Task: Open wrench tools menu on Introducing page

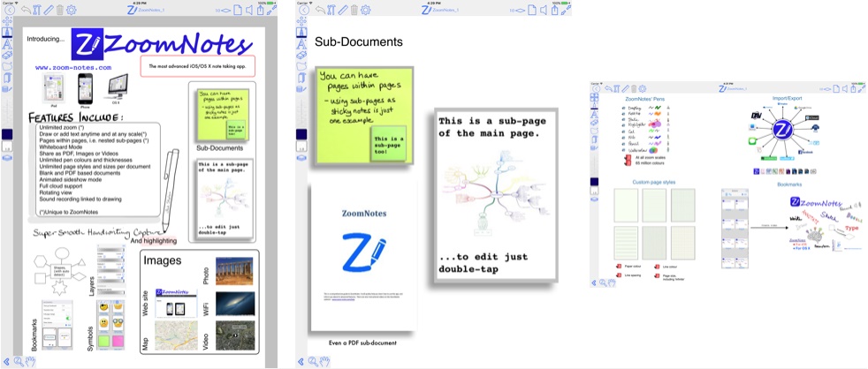Action: tap(37, 10)
